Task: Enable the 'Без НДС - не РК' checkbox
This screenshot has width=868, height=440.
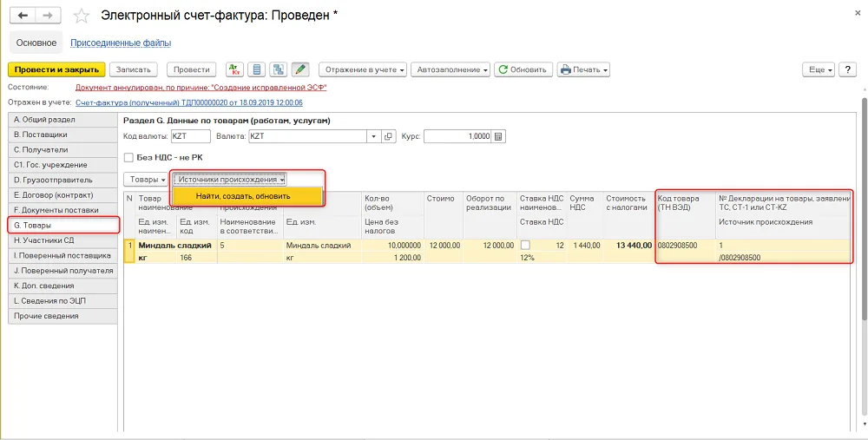Action: tap(128, 158)
